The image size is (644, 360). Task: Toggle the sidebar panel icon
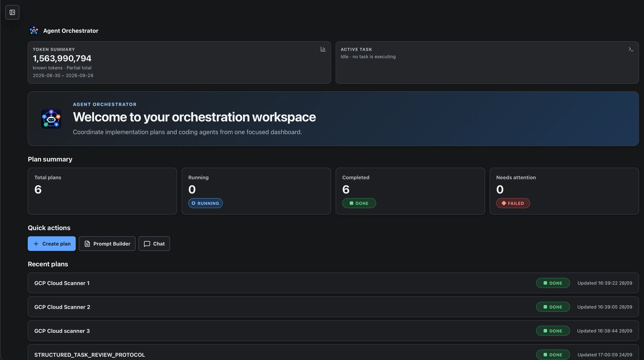[12, 12]
